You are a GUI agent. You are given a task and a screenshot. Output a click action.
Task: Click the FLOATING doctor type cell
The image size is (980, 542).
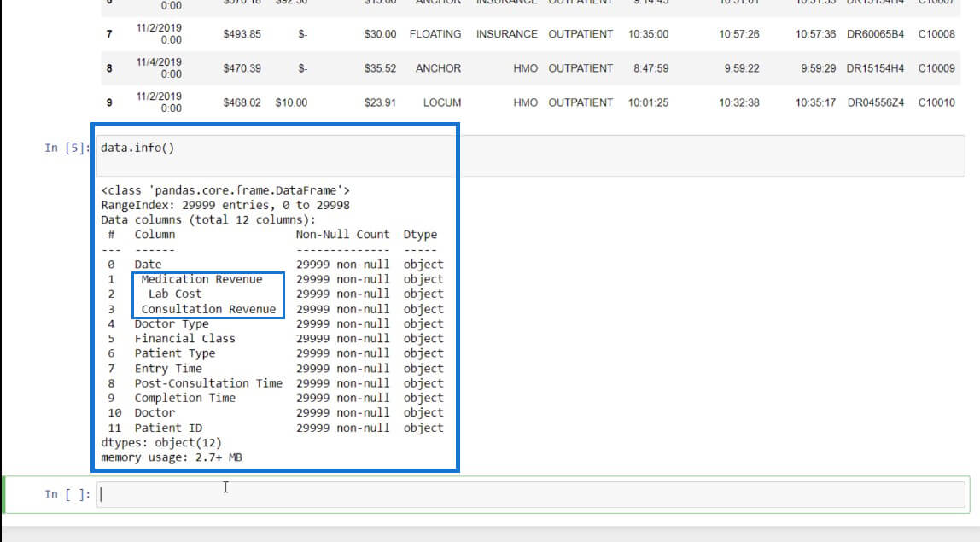coord(435,34)
